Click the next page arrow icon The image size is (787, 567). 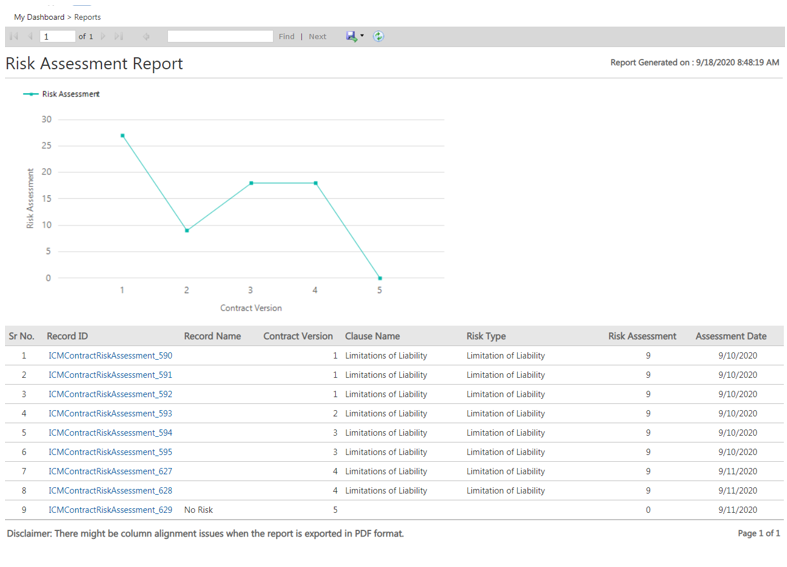[x=103, y=37]
